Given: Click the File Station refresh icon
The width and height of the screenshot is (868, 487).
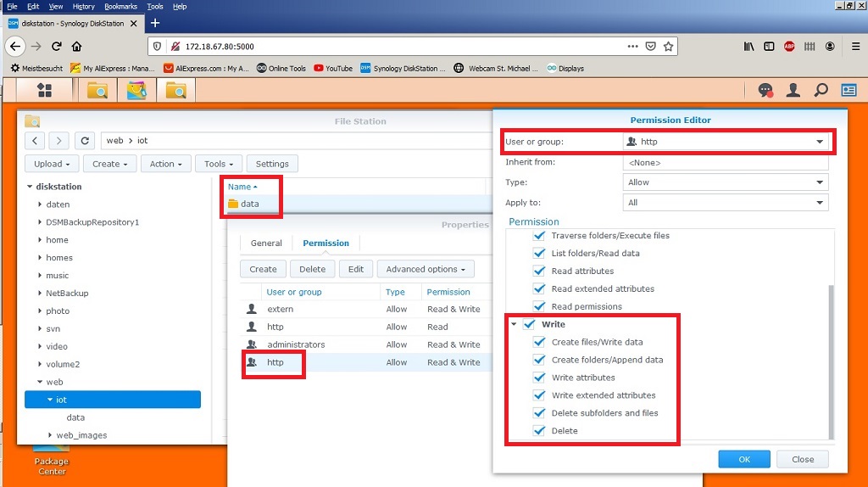Looking at the screenshot, I should 84,141.
